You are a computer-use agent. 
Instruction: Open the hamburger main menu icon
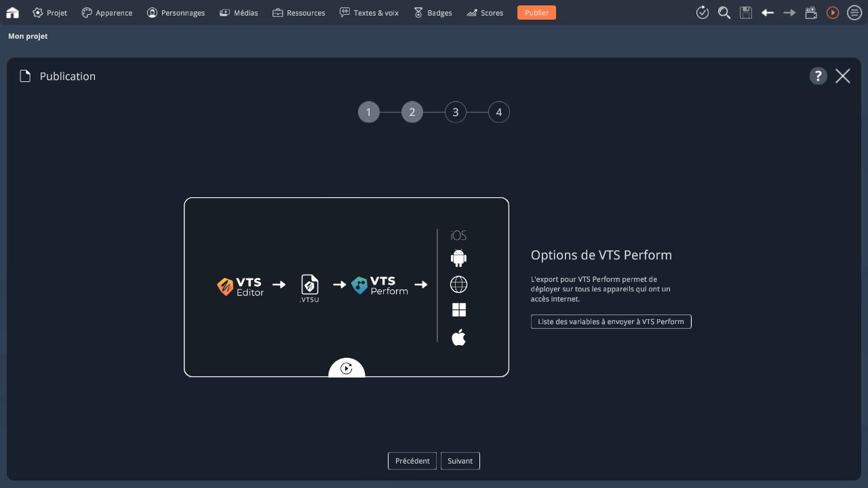(x=854, y=12)
